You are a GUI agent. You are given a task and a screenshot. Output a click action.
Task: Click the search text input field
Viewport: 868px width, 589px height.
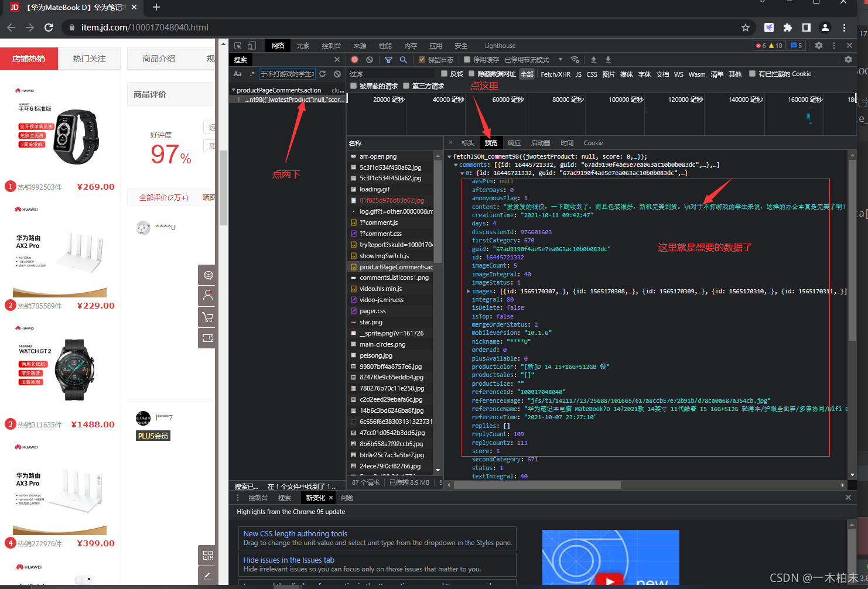coord(287,74)
